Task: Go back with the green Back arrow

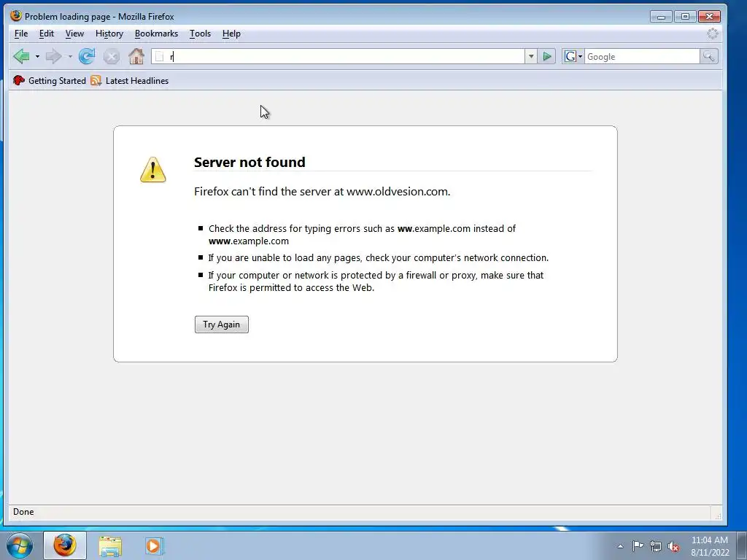Action: (x=21, y=56)
